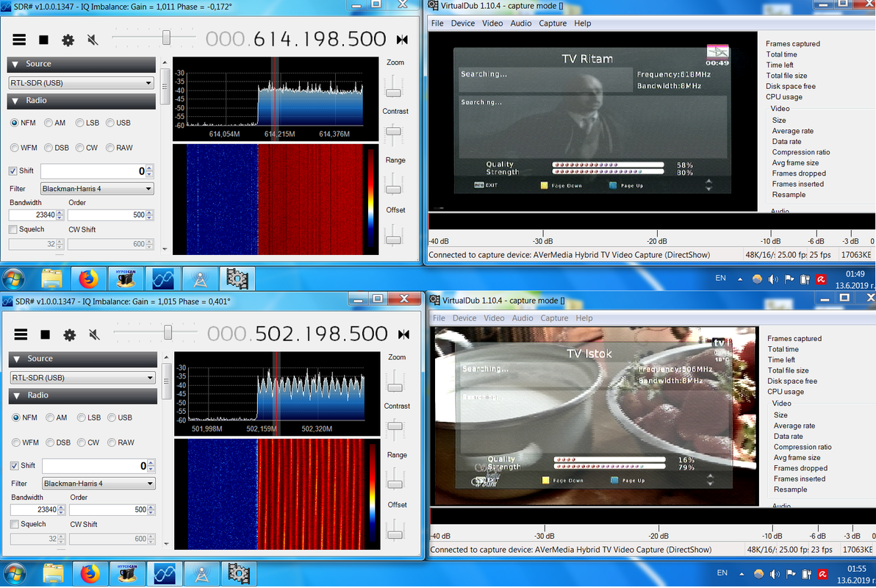Click the Shift value field in the 502.198.500 window

pos(94,465)
